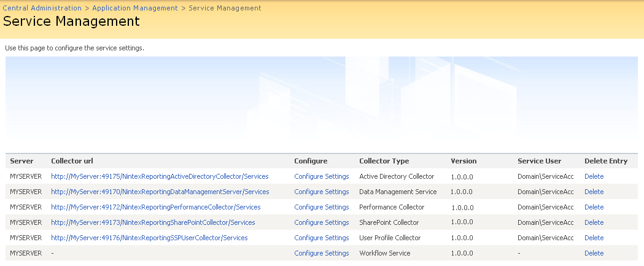Delete the Active Directory Collector entry
This screenshot has width=644, height=266.
[594, 176]
